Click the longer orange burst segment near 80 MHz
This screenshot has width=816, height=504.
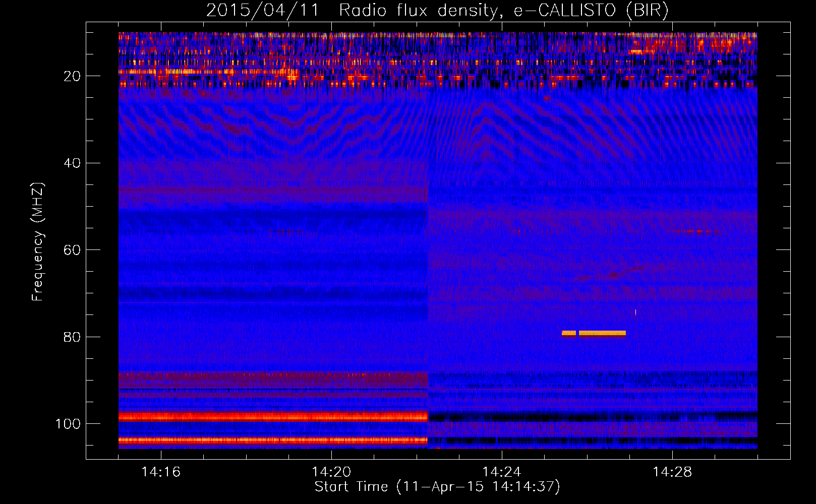602,333
